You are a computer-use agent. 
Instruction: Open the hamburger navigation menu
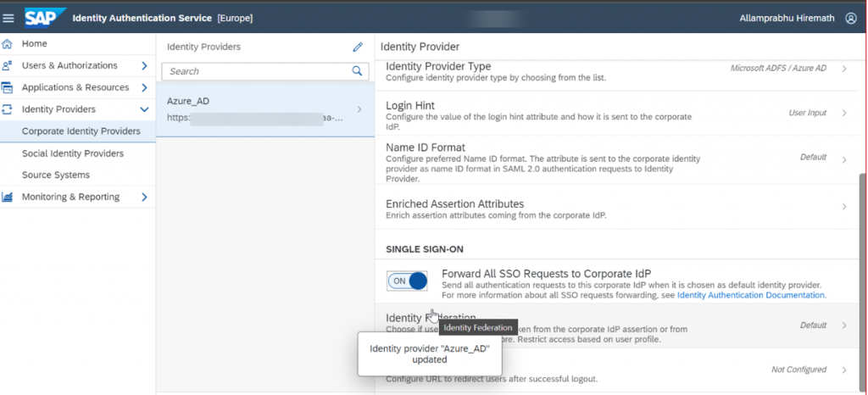tap(8, 19)
